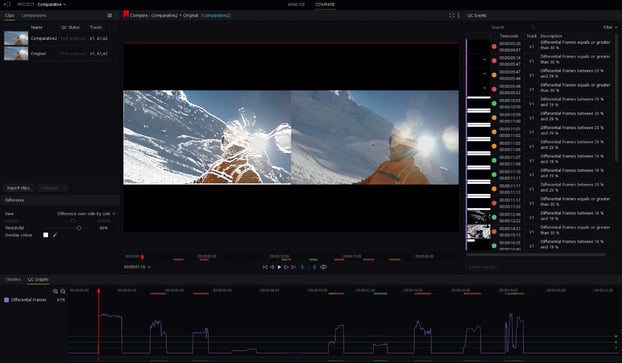Image resolution: width=622 pixels, height=363 pixels.
Task: Select the Original clip thumbnail
Action: coord(16,54)
